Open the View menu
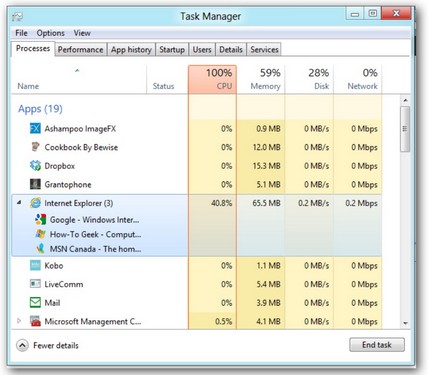This screenshot has width=428, height=375. [x=82, y=33]
